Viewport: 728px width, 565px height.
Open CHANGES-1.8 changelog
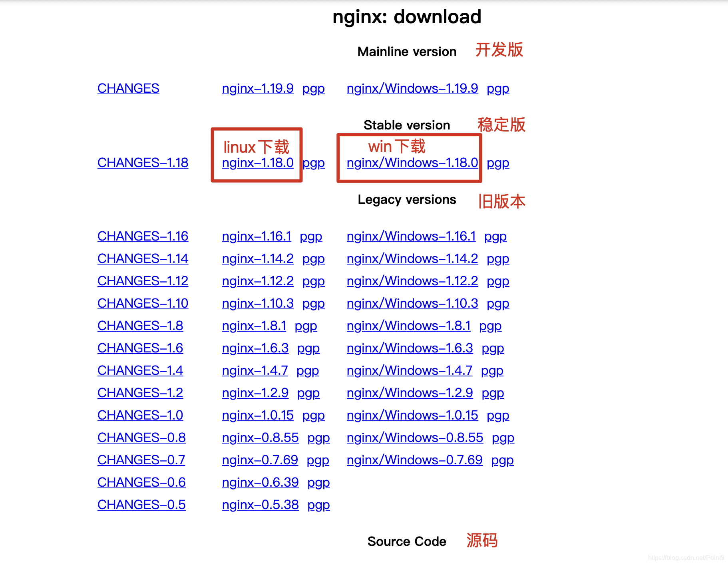click(140, 326)
